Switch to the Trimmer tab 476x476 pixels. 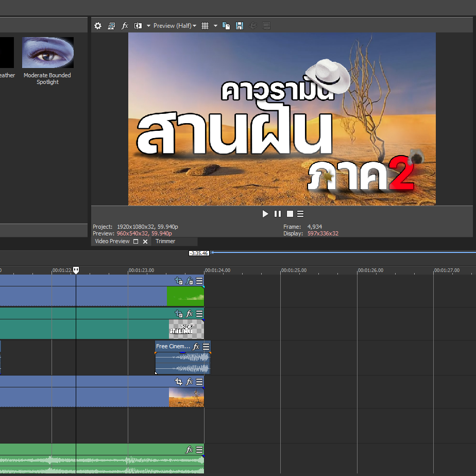(165, 241)
